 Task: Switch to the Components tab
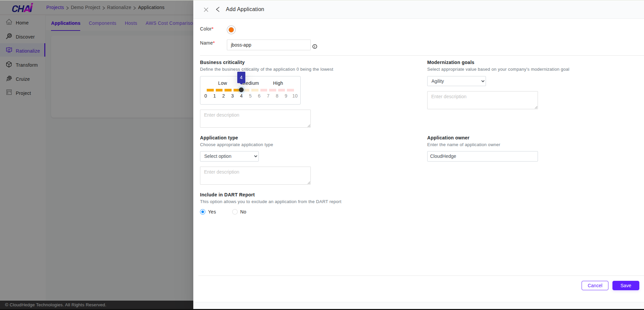pyautogui.click(x=102, y=23)
